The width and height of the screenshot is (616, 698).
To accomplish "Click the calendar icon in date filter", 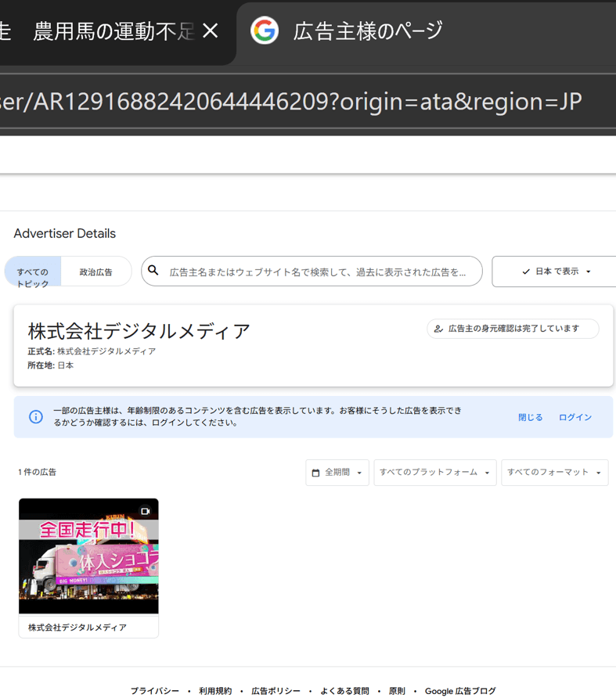I will click(x=315, y=473).
